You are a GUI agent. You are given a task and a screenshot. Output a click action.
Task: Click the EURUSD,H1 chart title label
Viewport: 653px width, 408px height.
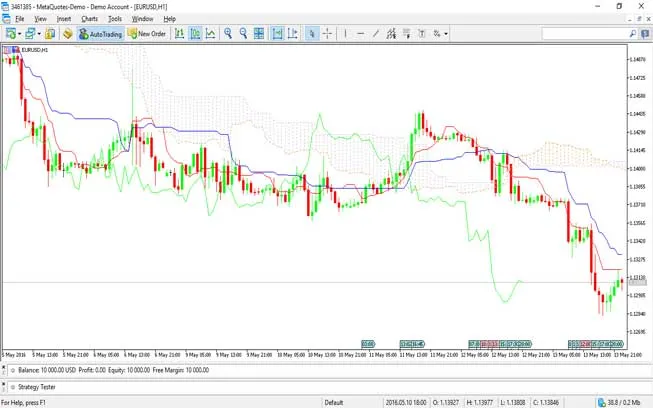pos(35,50)
